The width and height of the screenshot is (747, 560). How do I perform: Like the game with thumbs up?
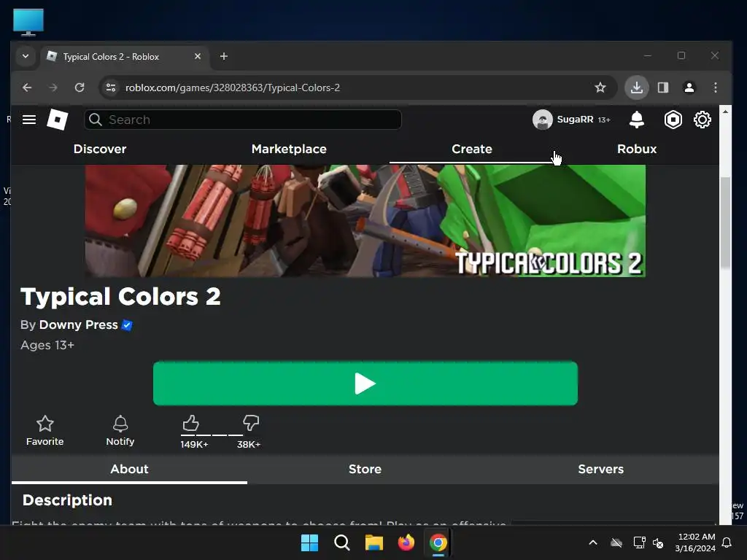pos(190,423)
